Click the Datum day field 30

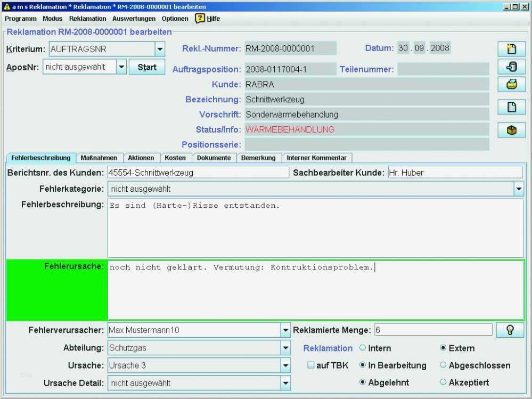tap(403, 48)
